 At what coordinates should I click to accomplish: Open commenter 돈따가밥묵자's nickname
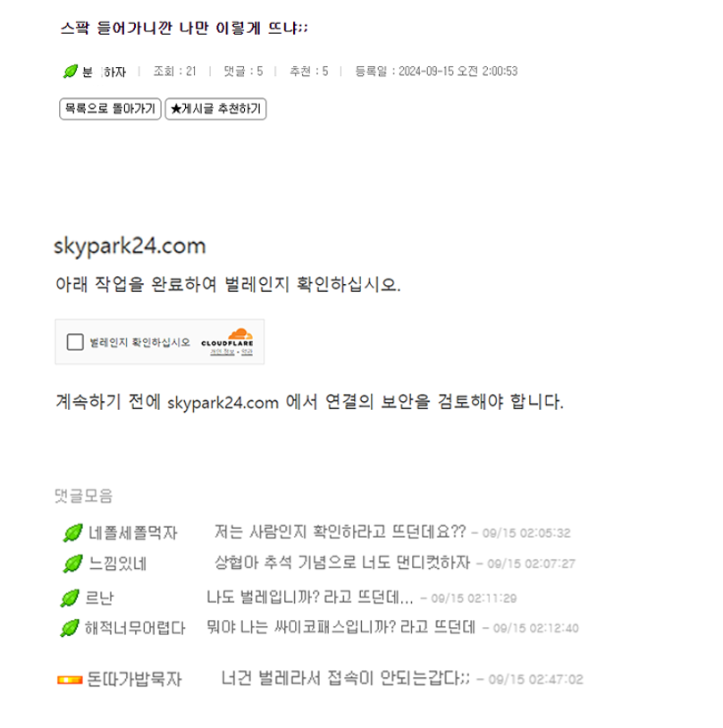click(134, 680)
